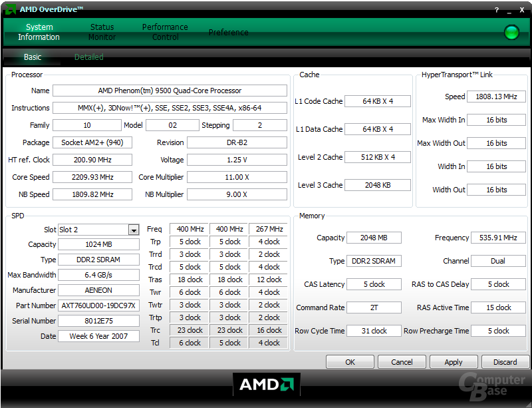Screen dimensions: 532x408
Task: Open the System Information tab
Action: pyautogui.click(x=39, y=32)
